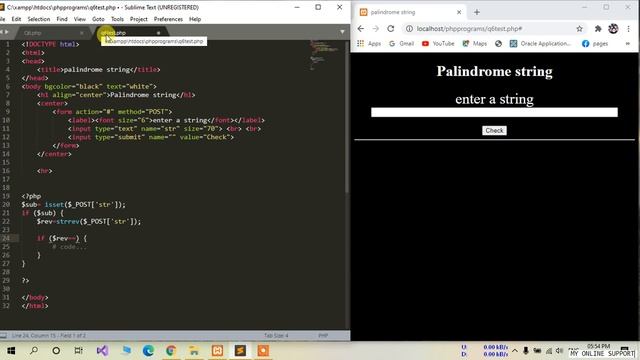Open the orange recorder app on taskbar
This screenshot has width=640, height=360.
[x=263, y=351]
